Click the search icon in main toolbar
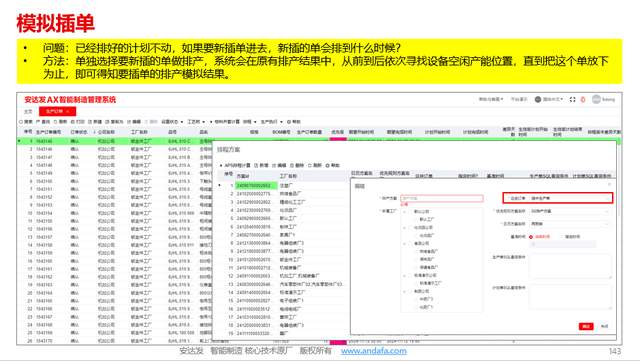Viewport: 640px width, 361px height. 21,122
